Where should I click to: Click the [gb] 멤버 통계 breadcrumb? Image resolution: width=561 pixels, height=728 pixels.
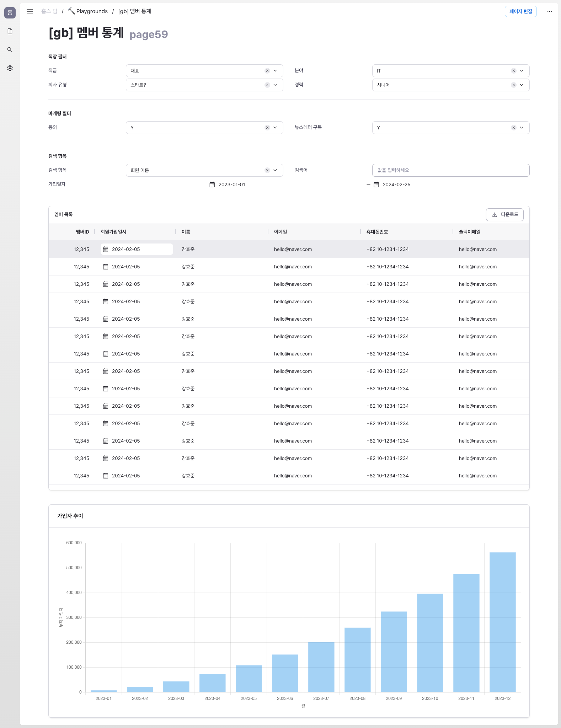tap(135, 11)
